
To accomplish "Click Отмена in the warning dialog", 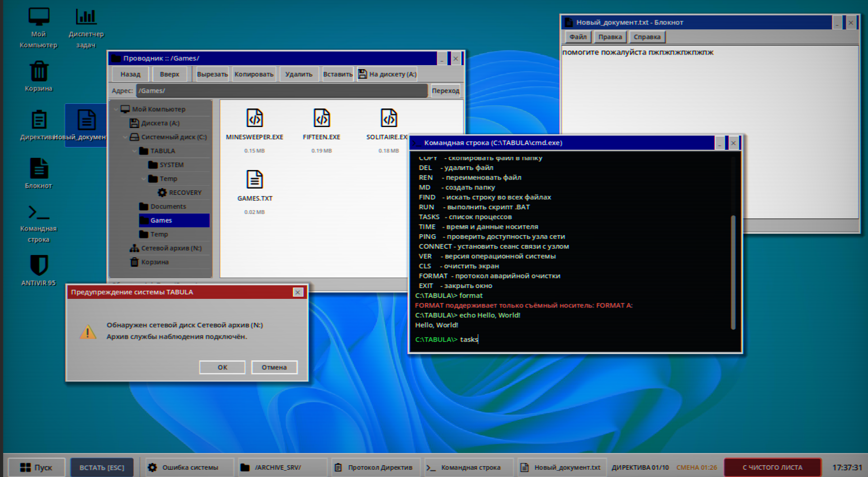I will click(x=274, y=367).
